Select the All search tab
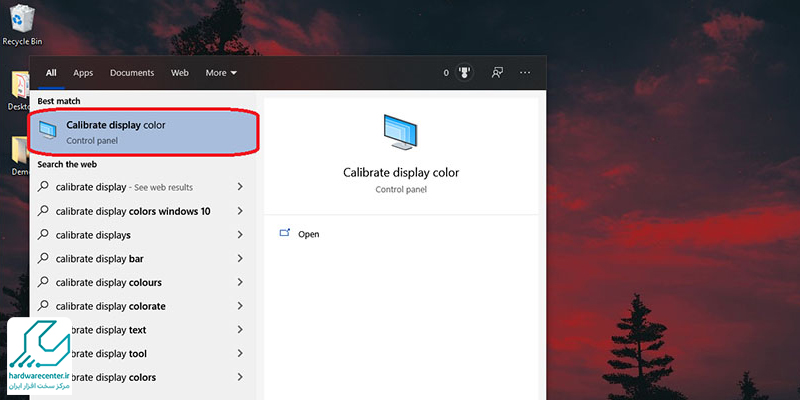Viewport: 800px width, 400px height. [51, 73]
